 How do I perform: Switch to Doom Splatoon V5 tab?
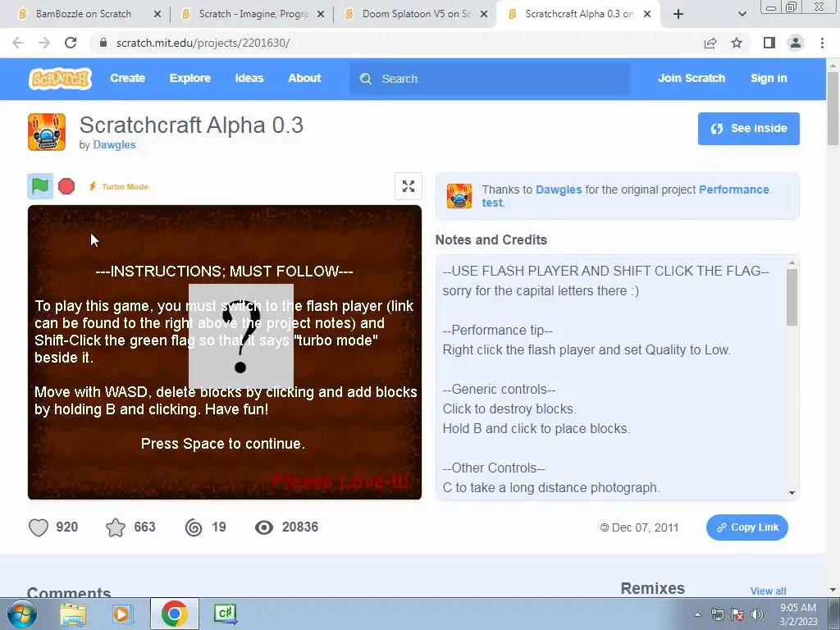tap(416, 14)
